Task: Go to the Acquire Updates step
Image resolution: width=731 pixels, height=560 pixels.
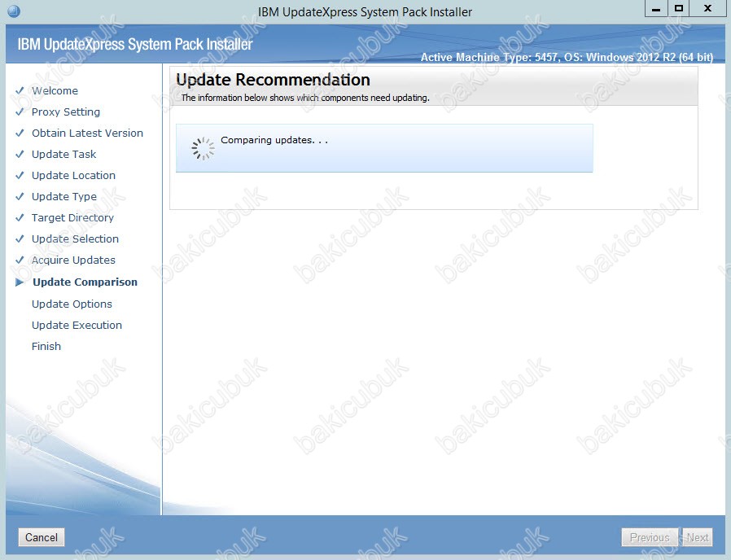Action: point(73,260)
